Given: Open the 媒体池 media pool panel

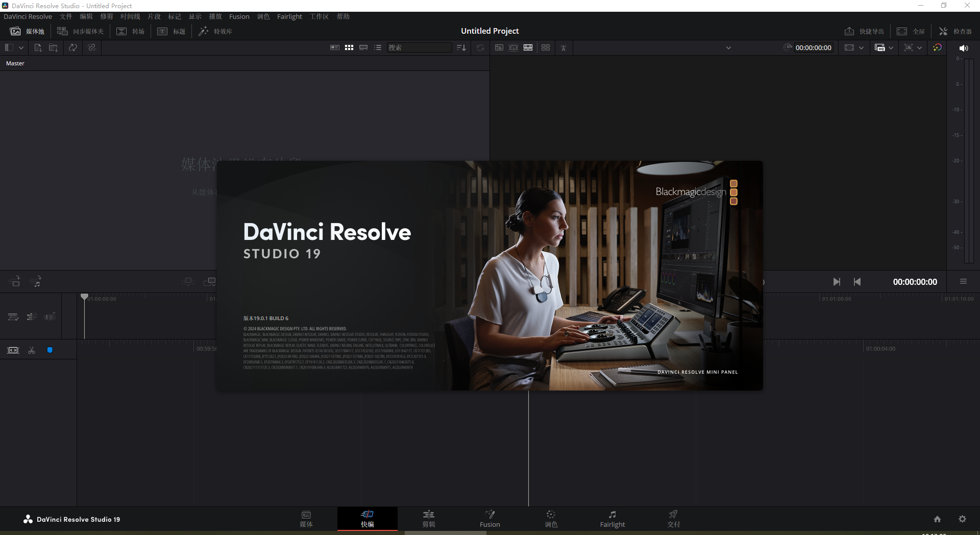Looking at the screenshot, I should [28, 31].
